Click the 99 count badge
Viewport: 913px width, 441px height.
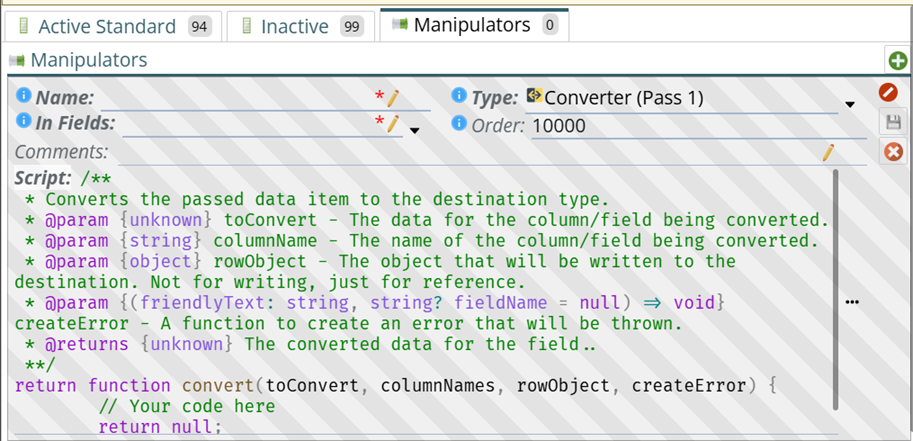click(x=352, y=27)
